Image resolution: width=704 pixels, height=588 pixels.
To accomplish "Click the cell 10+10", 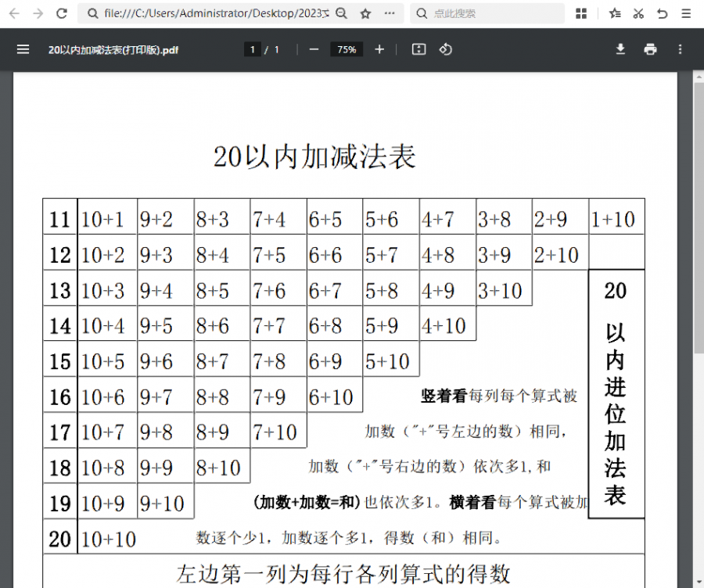I will click(x=108, y=540).
